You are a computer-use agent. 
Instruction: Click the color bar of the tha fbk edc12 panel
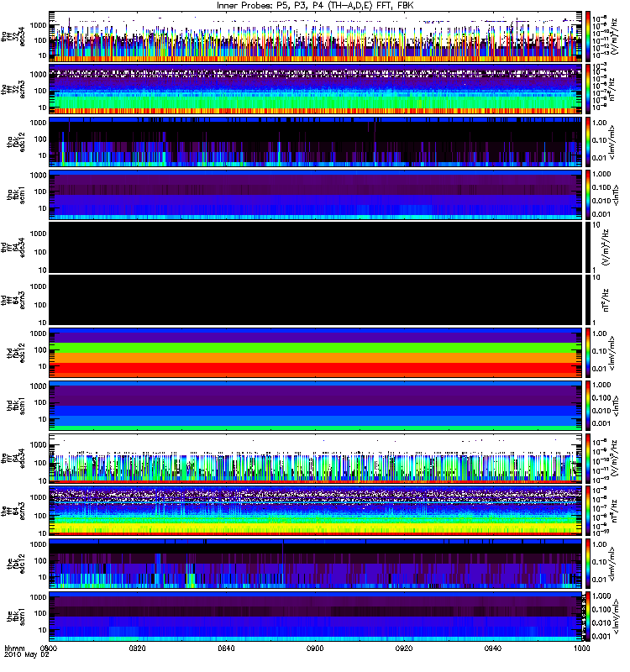pyautogui.click(x=588, y=142)
